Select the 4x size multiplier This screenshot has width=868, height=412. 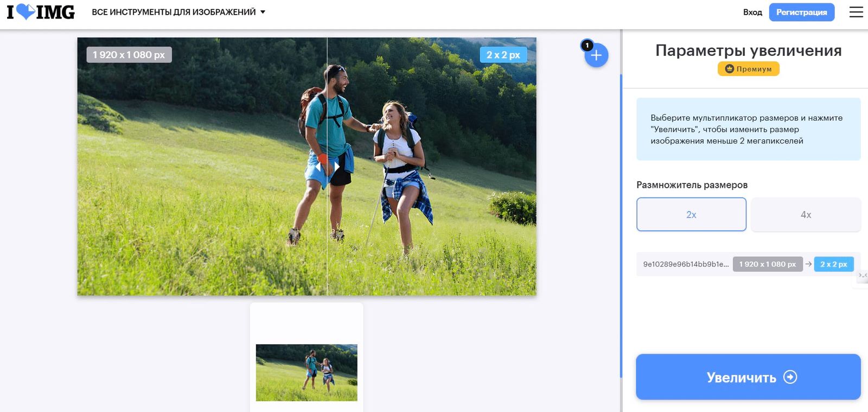point(806,214)
